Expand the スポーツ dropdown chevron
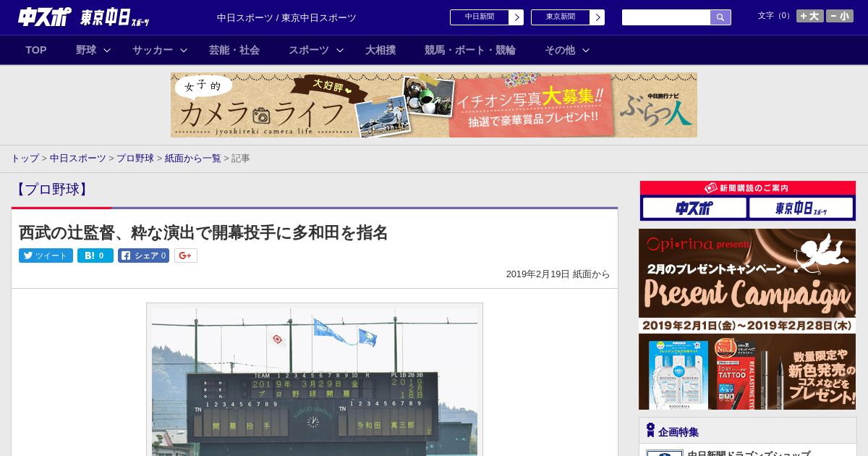 (340, 50)
